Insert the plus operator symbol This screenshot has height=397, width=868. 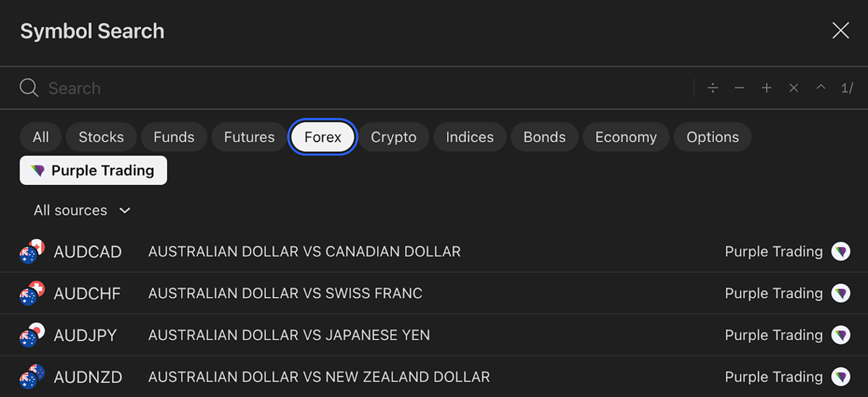(767, 88)
